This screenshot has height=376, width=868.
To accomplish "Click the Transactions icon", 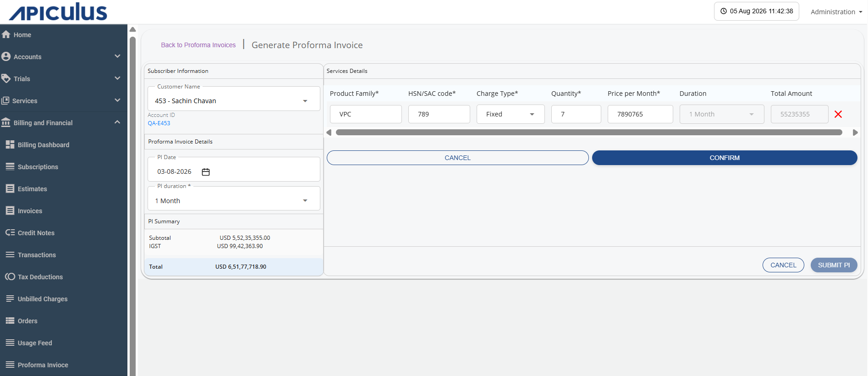I will point(10,254).
